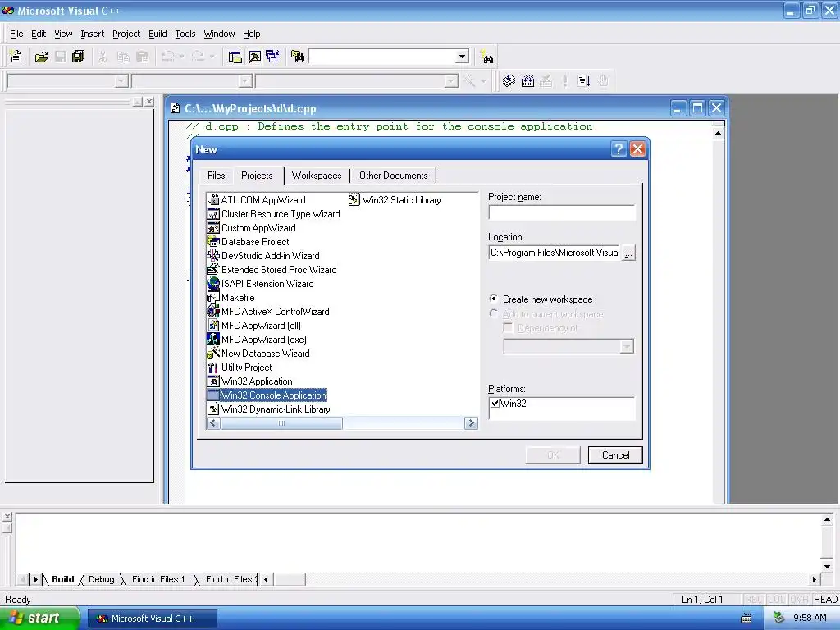The height and width of the screenshot is (630, 840).
Task: Click the Workspace window toolbar icon
Action: click(x=235, y=57)
